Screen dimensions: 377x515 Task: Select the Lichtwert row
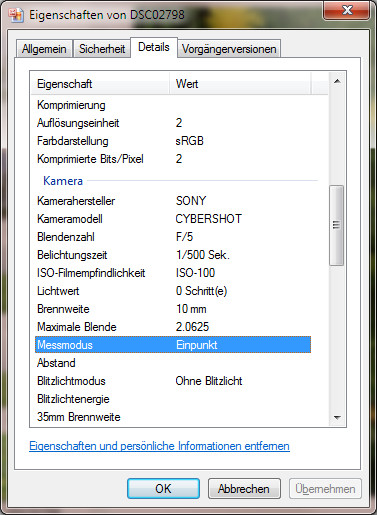173,291
